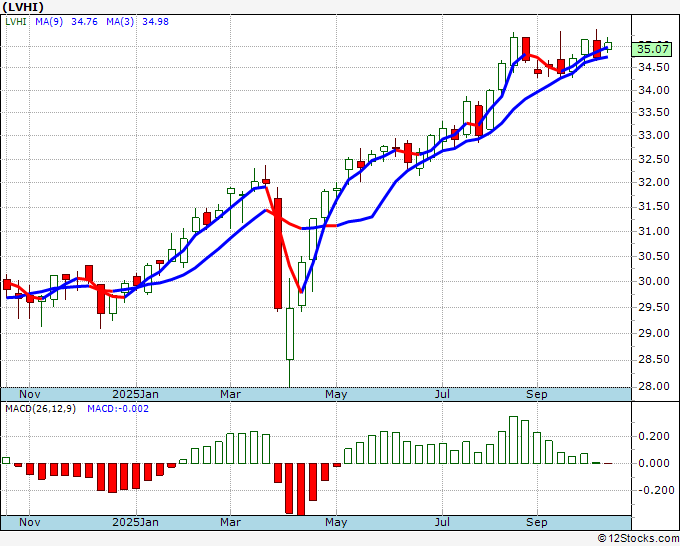Viewport: 680px width, 546px height.
Task: Click the MA(3) value 34.98
Action: point(155,22)
